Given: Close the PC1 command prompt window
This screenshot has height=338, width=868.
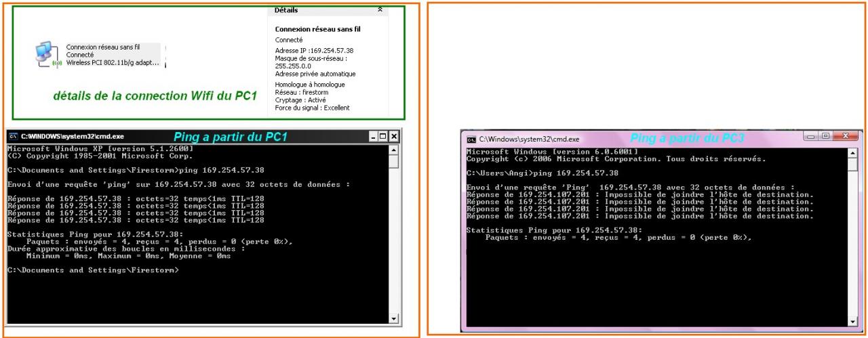Looking at the screenshot, I should click(x=394, y=136).
